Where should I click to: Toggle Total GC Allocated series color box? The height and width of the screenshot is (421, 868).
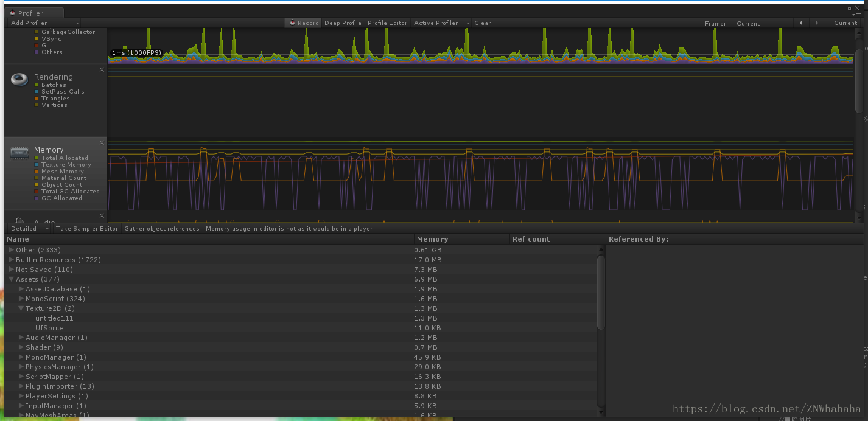pos(37,192)
